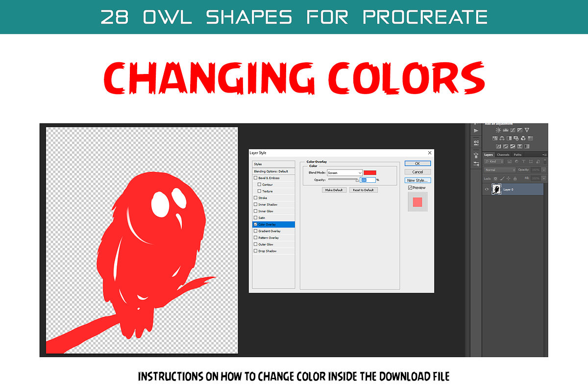Viewport: 588px width, 392px height.
Task: Add a Gradient Map adjustment
Action: click(527, 147)
